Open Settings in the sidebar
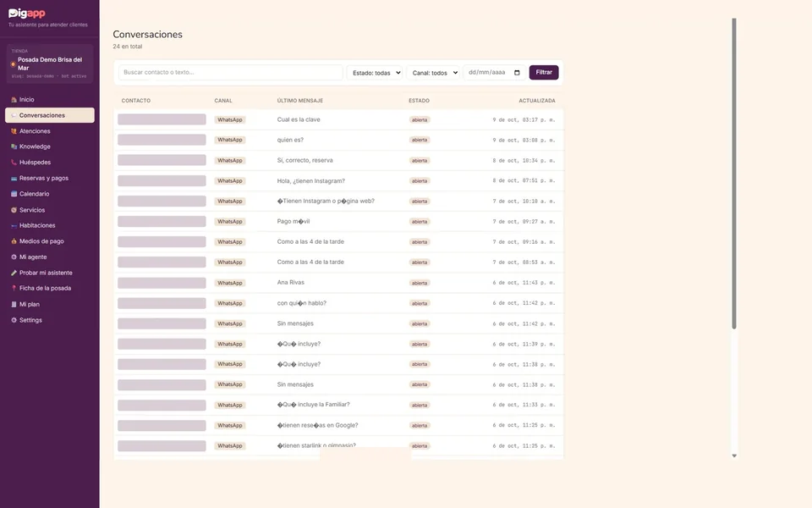The image size is (812, 508). click(x=50, y=320)
